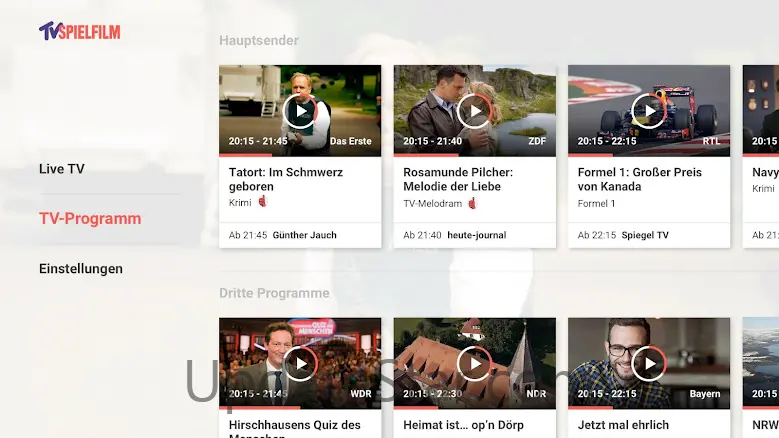Click the Formel 1 progress bar
The width and height of the screenshot is (779, 438).
click(649, 155)
